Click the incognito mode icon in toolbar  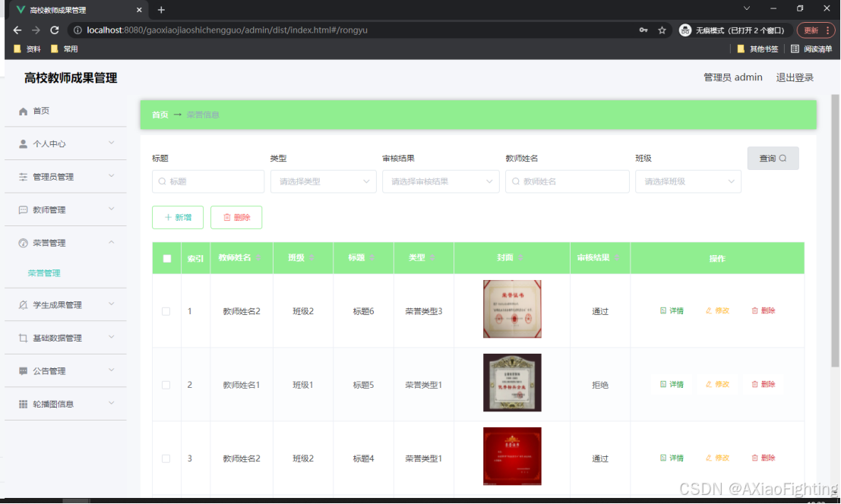point(685,30)
